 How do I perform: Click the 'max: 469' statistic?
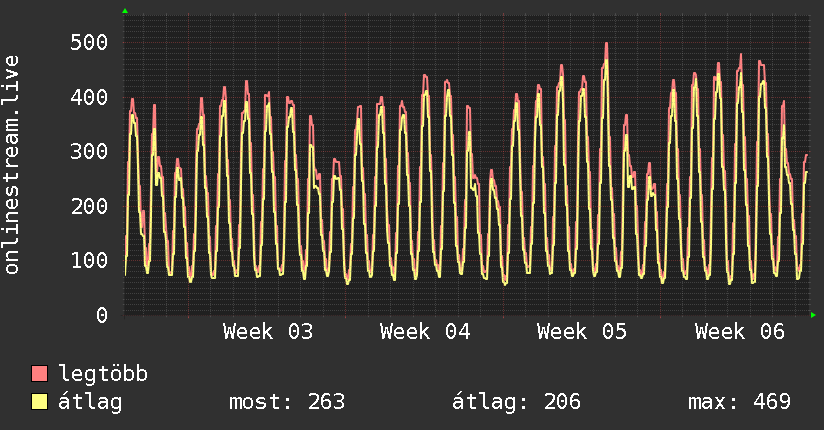(739, 402)
